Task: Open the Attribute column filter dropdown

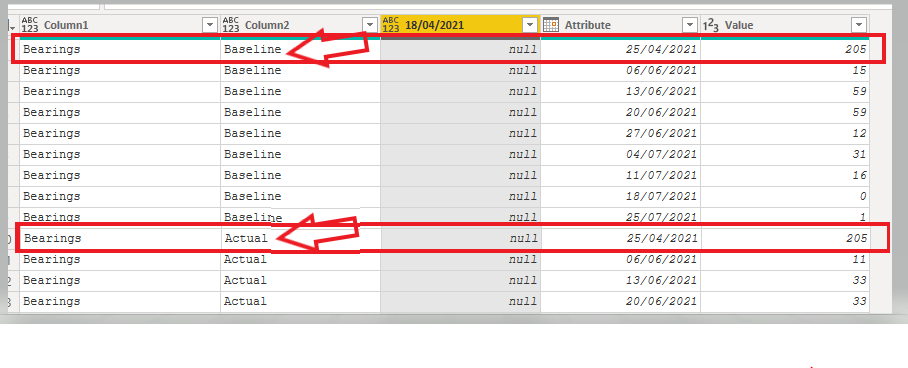Action: (x=689, y=25)
